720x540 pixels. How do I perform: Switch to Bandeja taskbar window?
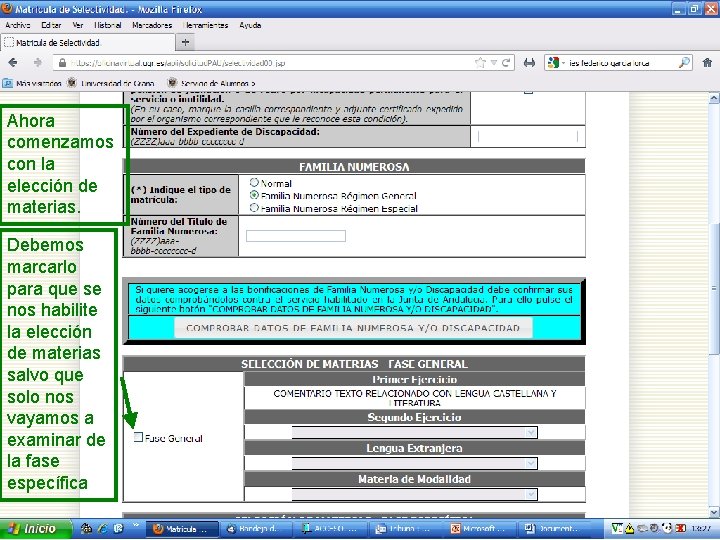(257, 529)
